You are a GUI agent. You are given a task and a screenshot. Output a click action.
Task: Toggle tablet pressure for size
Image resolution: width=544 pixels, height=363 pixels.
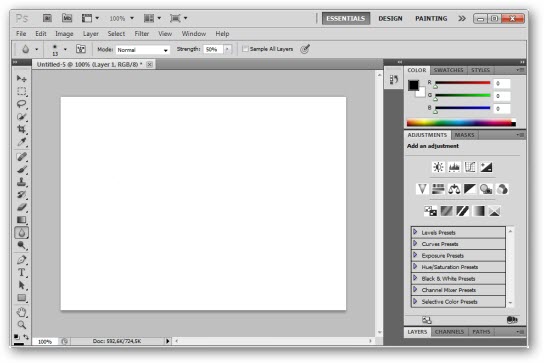(305, 49)
